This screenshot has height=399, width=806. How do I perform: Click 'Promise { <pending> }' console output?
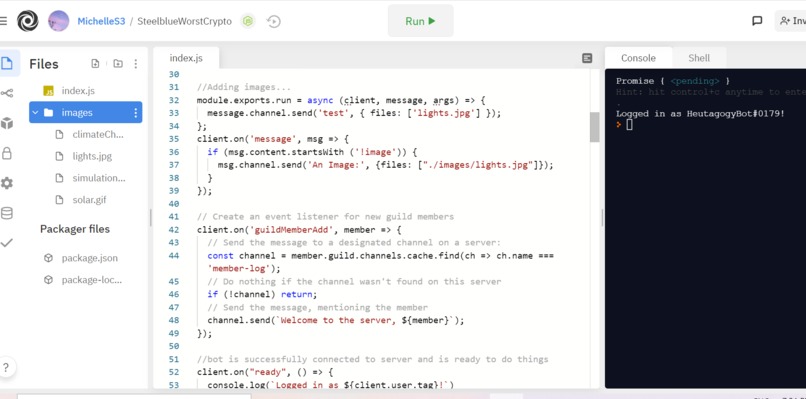pos(673,81)
